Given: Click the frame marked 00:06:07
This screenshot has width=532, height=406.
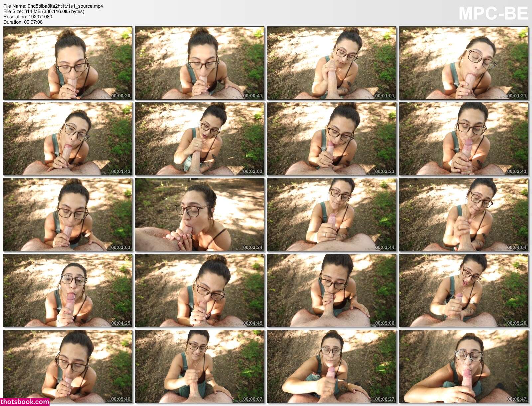Looking at the screenshot, I should pyautogui.click(x=199, y=366).
